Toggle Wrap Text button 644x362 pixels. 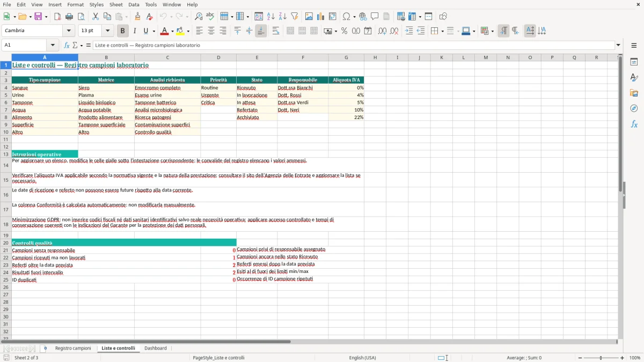coord(276,31)
